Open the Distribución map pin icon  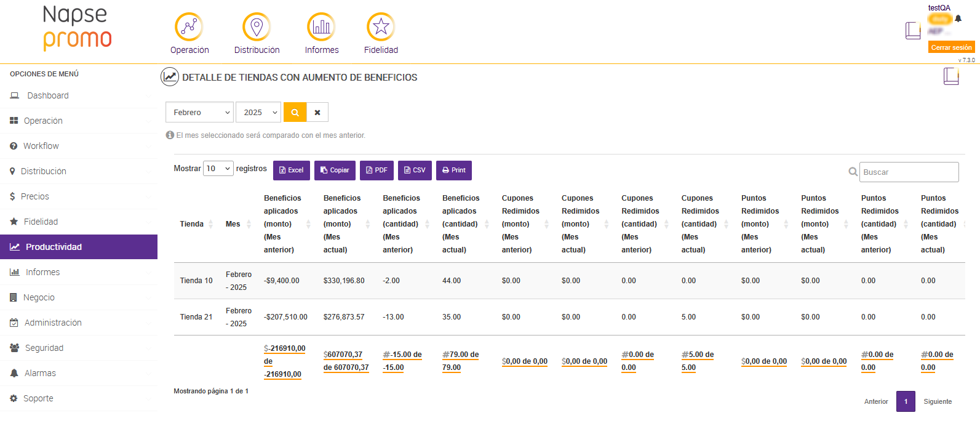pyautogui.click(x=257, y=27)
